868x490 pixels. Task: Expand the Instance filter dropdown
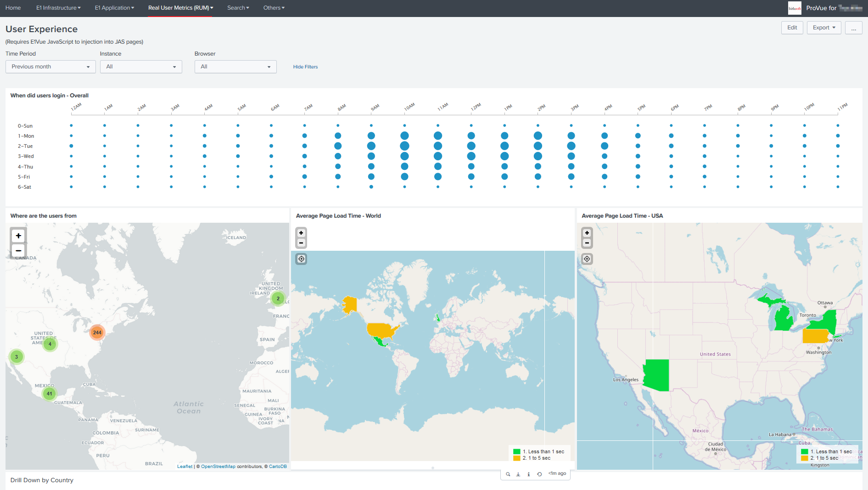point(141,67)
